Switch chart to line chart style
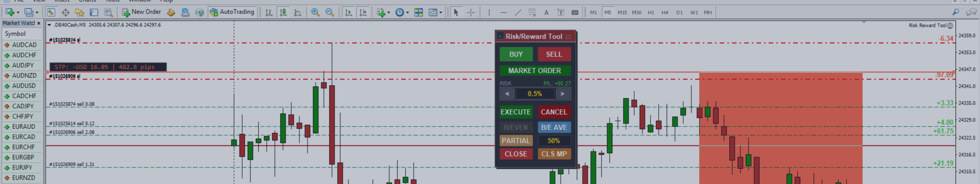 point(298,12)
